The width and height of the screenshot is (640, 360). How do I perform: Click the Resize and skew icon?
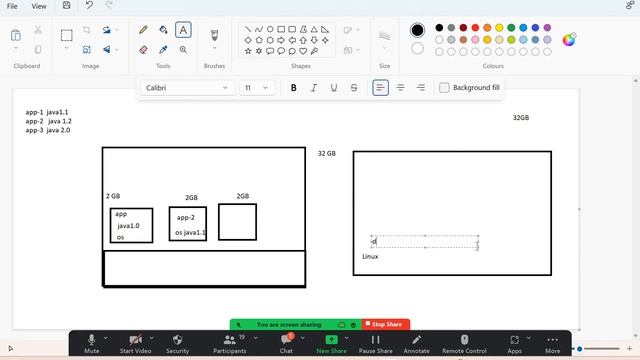coord(87,50)
